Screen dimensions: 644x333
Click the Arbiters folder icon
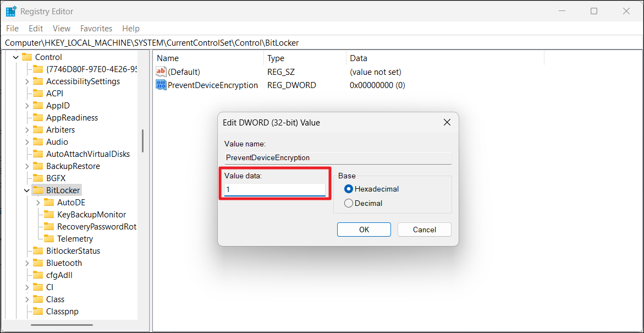(38, 130)
